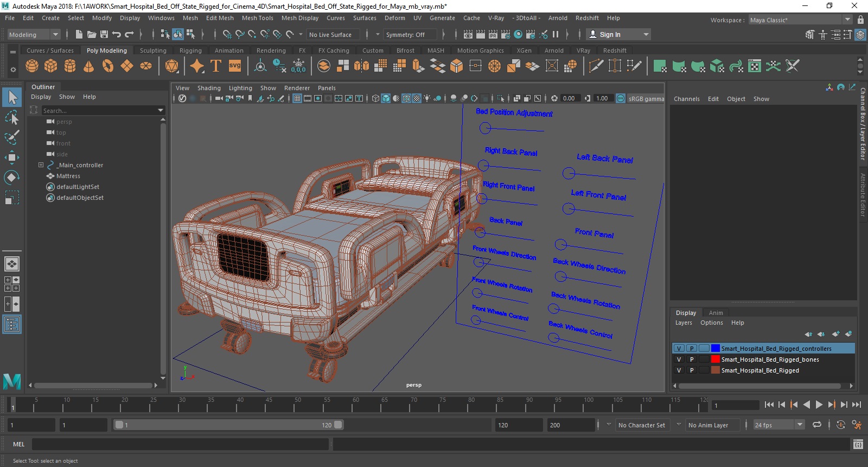Open the No Anim Layer dropdown

pos(713,425)
